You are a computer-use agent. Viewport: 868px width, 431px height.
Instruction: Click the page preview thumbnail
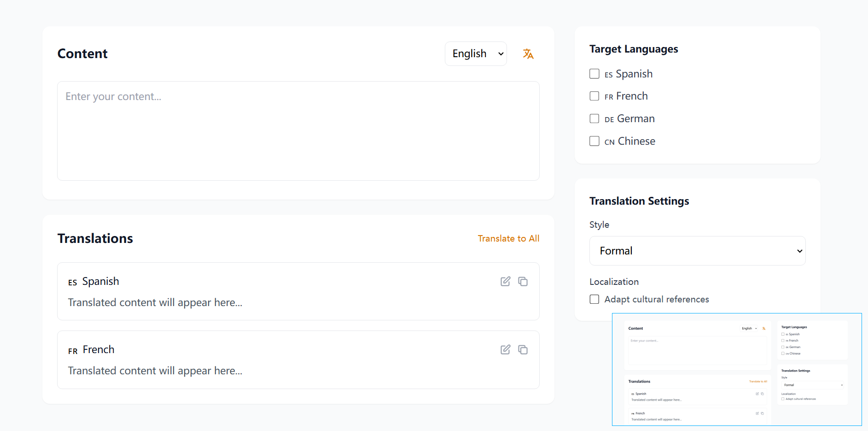pos(737,369)
